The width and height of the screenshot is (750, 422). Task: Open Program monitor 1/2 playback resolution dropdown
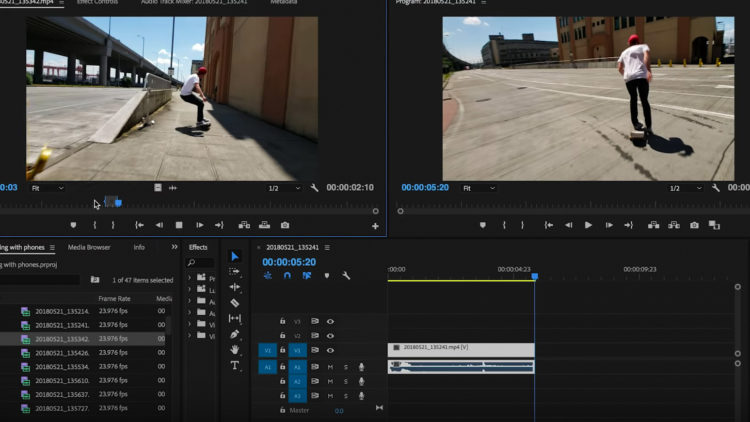pyautogui.click(x=685, y=188)
